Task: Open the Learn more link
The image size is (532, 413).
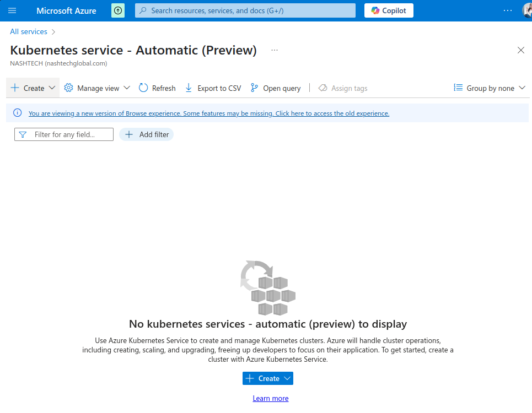Action: 271,398
